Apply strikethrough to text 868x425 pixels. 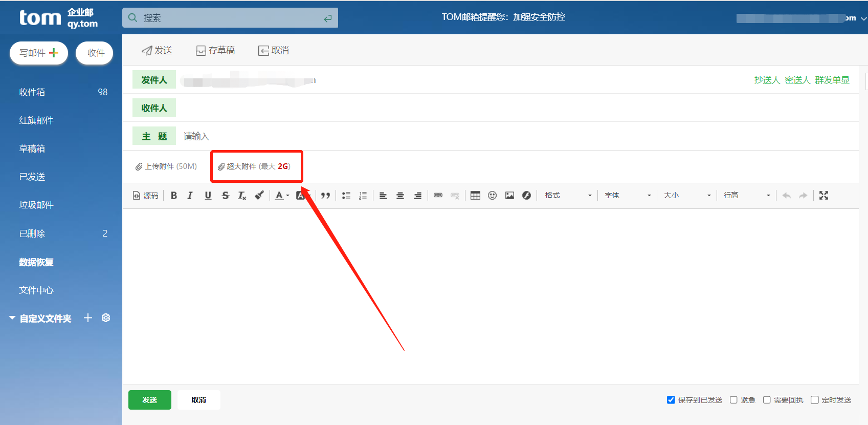point(226,195)
